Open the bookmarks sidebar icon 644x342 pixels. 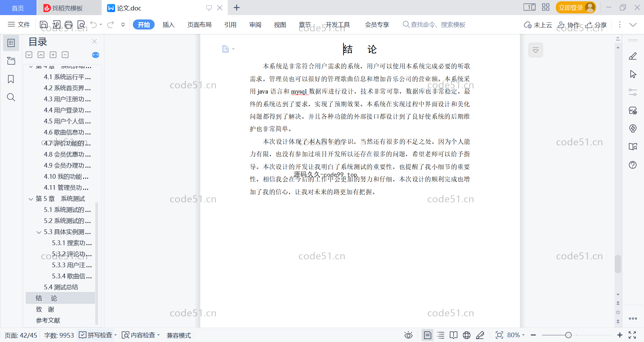pos(11,79)
